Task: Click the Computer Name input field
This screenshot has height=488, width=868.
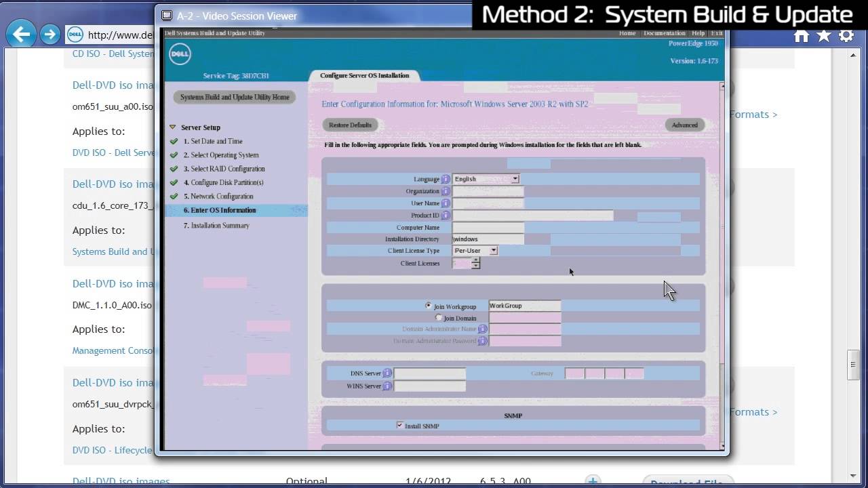Action: [x=488, y=228]
